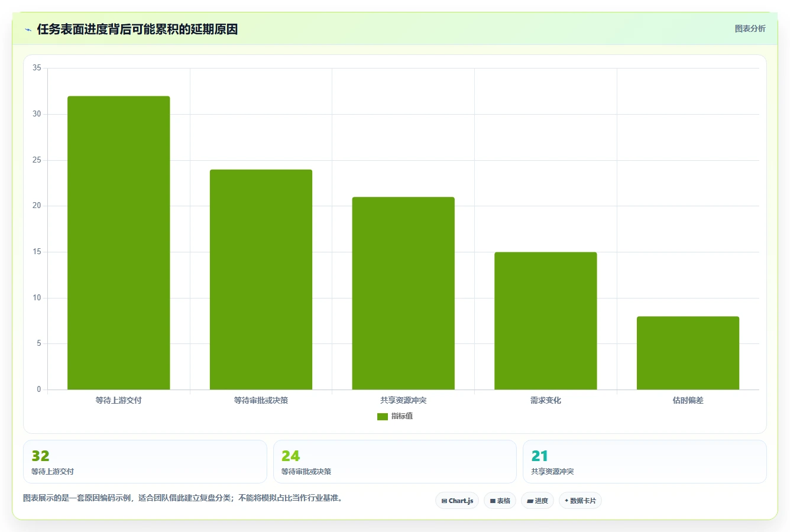
Task: Click the x-axis label 估时偏差
Action: pos(688,400)
